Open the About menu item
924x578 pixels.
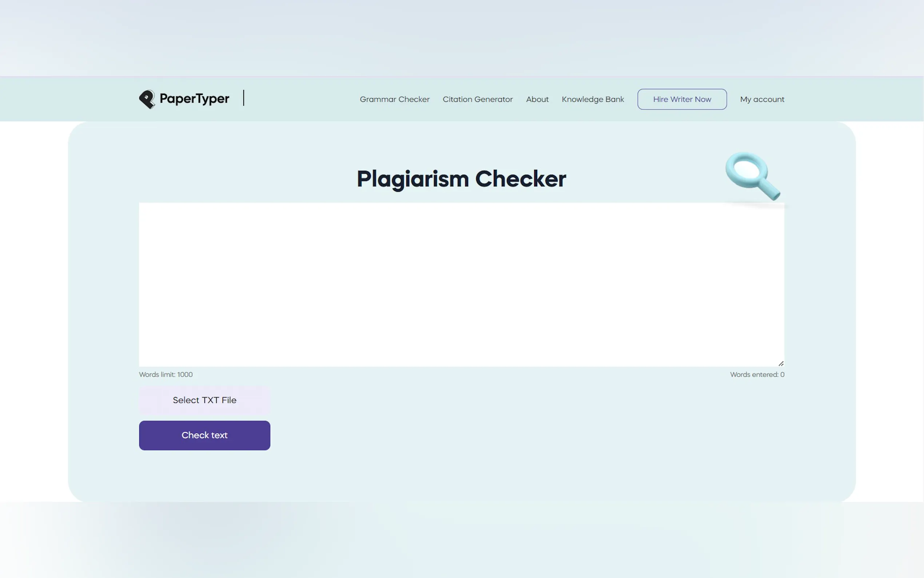pyautogui.click(x=537, y=99)
